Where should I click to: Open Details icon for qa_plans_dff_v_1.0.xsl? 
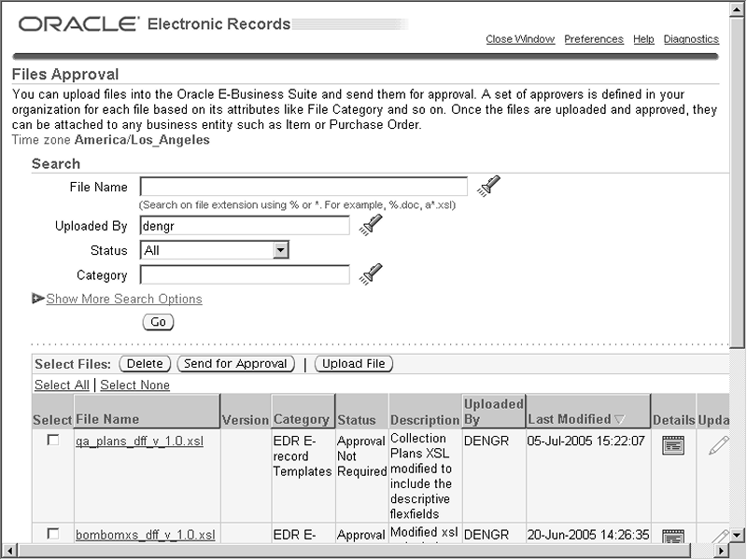[673, 445]
